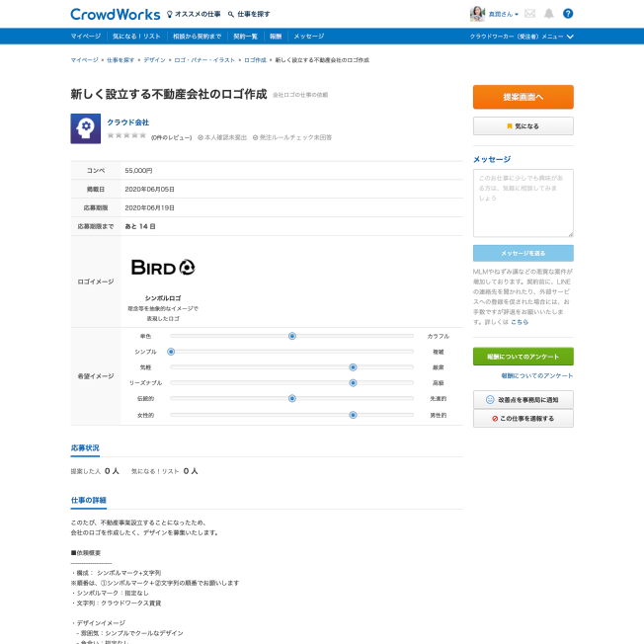Report this job via この仕事を通報する
Viewport: 644px width, 644px height.
[523, 419]
